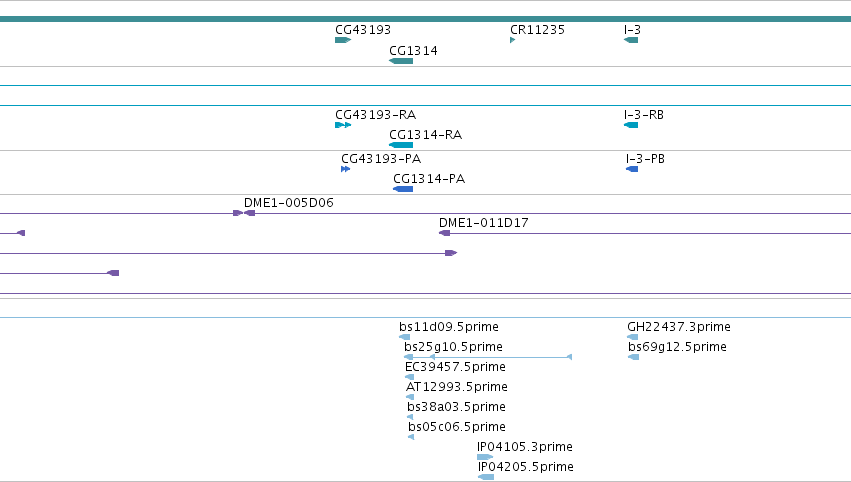851x482 pixels.
Task: Click the AT12993.5prime EST glyph
Action: tap(410, 397)
